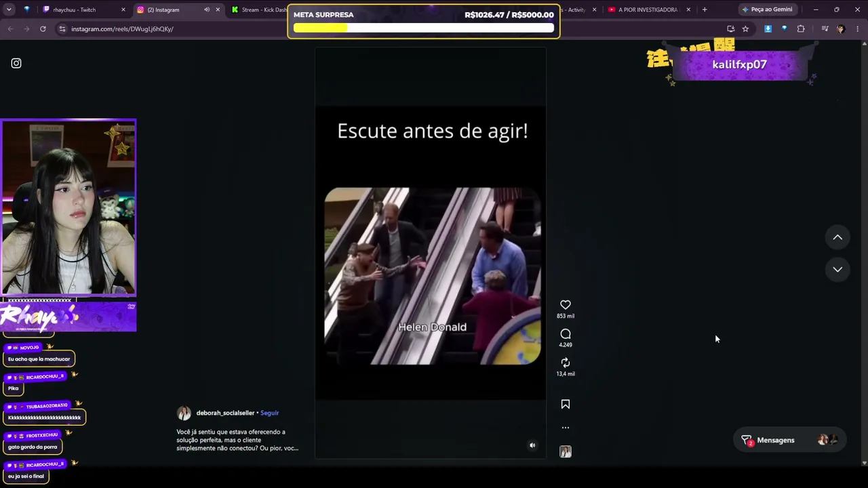Screen dimensions: 868x488
Task: Open the deborah_socialseller profile link
Action: coord(225,413)
